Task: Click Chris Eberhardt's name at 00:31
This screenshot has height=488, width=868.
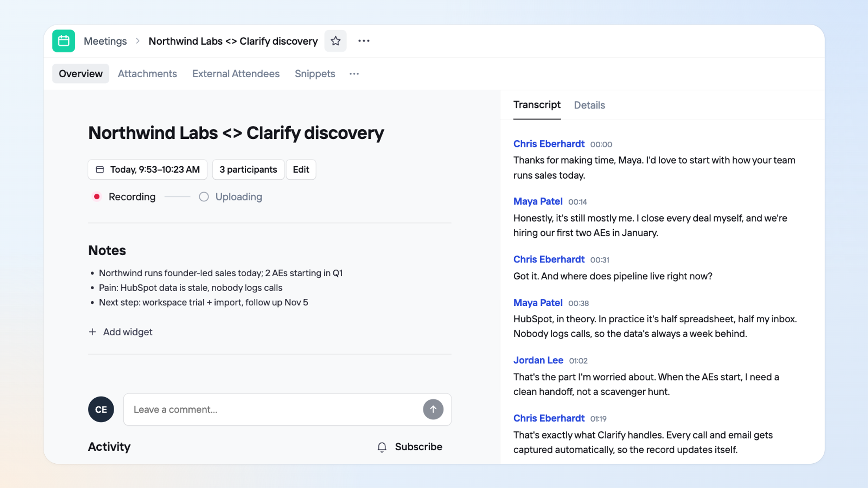Action: [x=549, y=259]
